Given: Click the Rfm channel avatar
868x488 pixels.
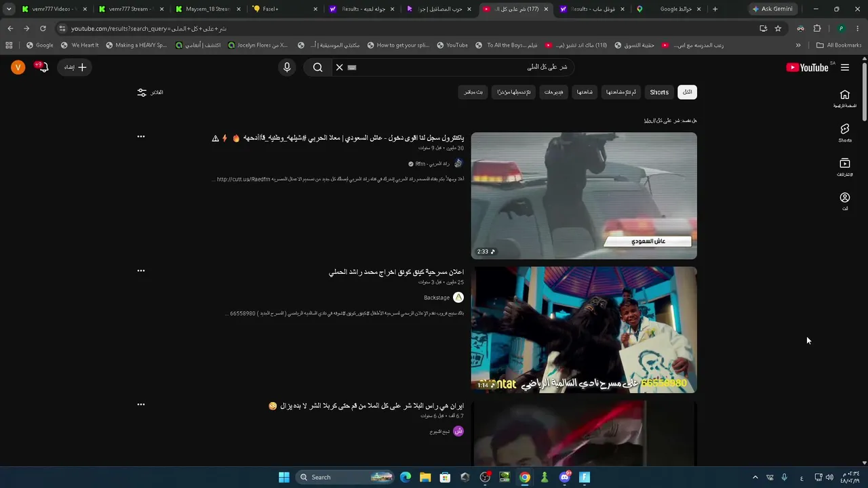Looking at the screenshot, I should (458, 163).
